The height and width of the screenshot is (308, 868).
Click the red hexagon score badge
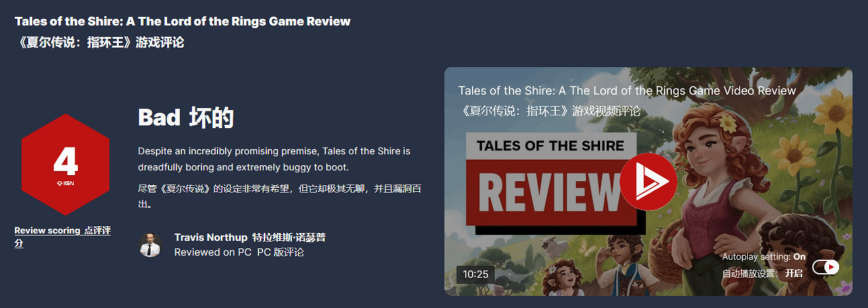pos(65,164)
